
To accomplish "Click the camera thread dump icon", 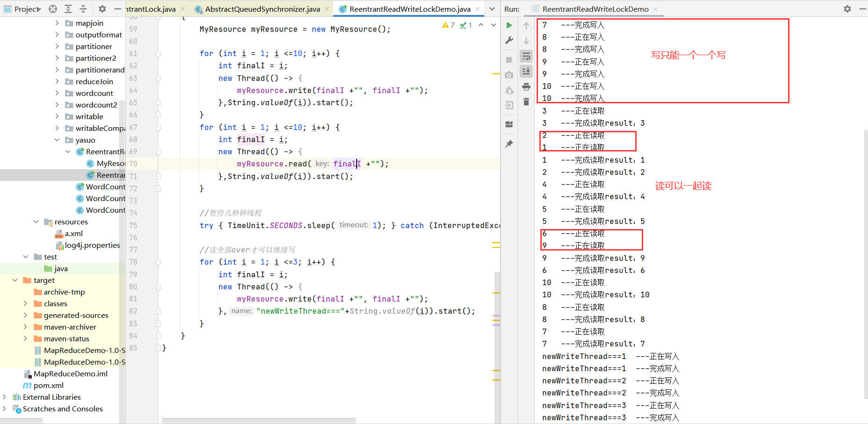I will (509, 75).
